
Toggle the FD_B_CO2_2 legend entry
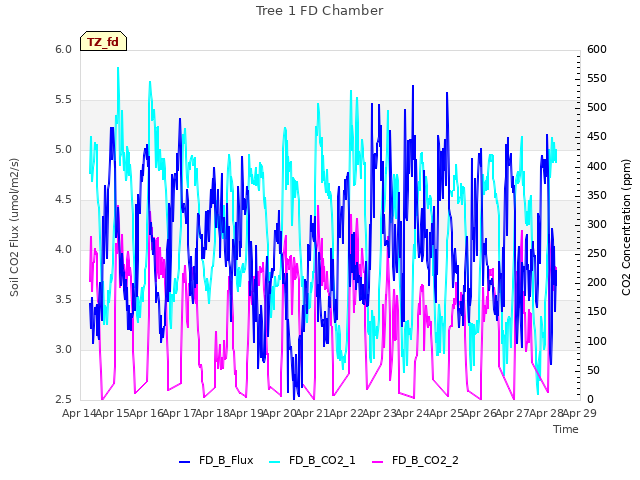coord(416,460)
